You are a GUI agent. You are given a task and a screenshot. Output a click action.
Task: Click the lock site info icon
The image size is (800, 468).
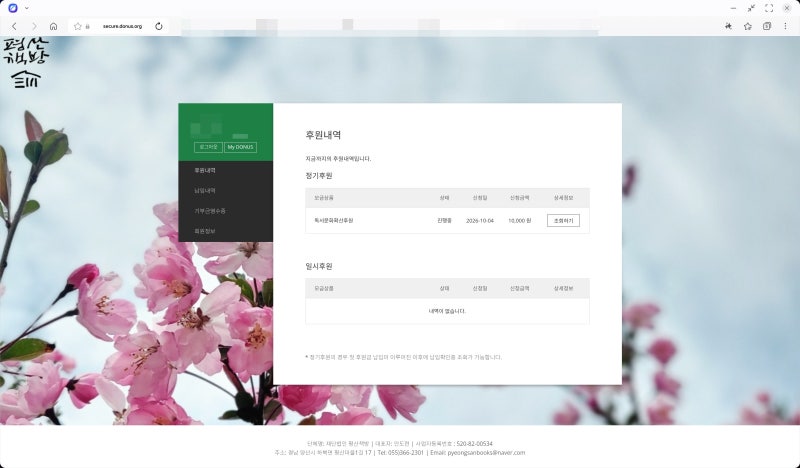click(x=88, y=26)
